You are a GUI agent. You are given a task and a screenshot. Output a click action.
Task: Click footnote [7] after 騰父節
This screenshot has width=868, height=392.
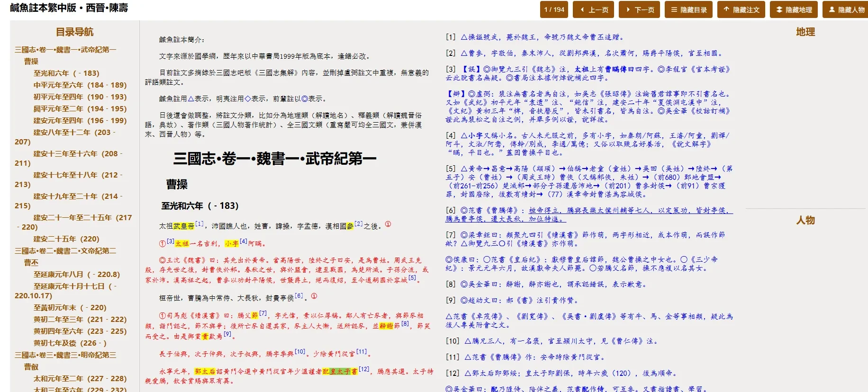click(x=263, y=313)
